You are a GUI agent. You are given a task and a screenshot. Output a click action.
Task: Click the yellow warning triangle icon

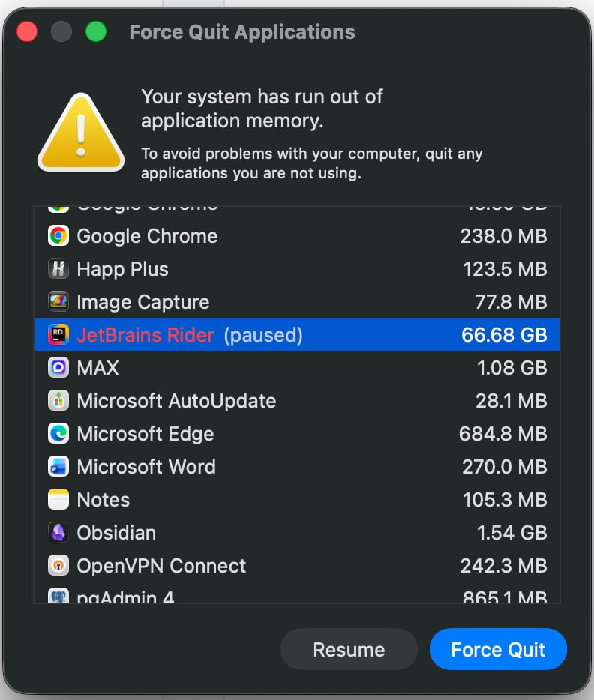click(81, 133)
